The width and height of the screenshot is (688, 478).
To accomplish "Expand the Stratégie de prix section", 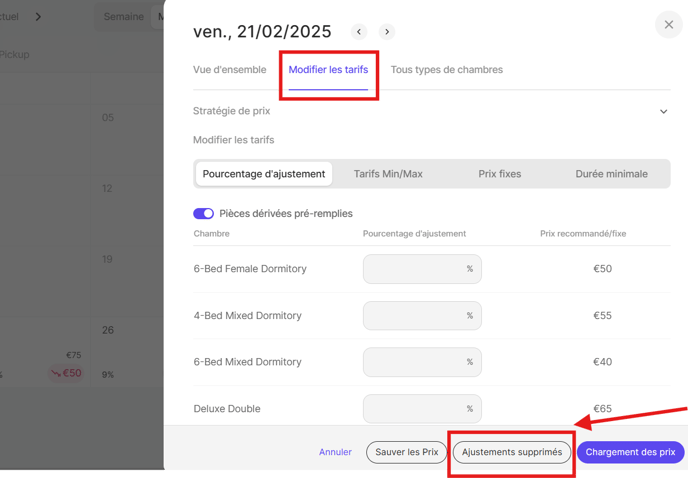I will [663, 112].
